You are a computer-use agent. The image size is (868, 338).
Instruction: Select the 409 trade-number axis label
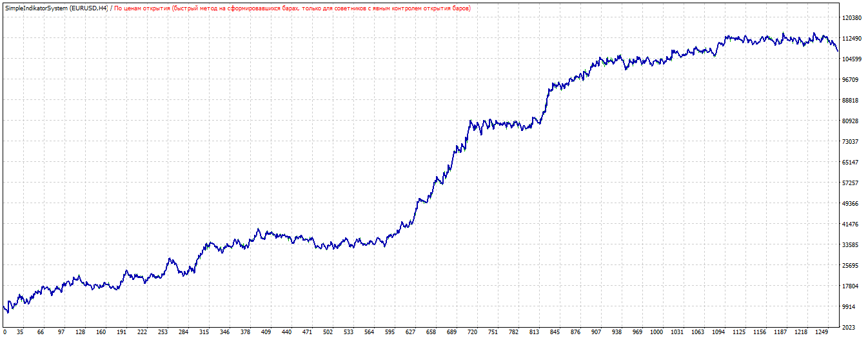pos(266,333)
